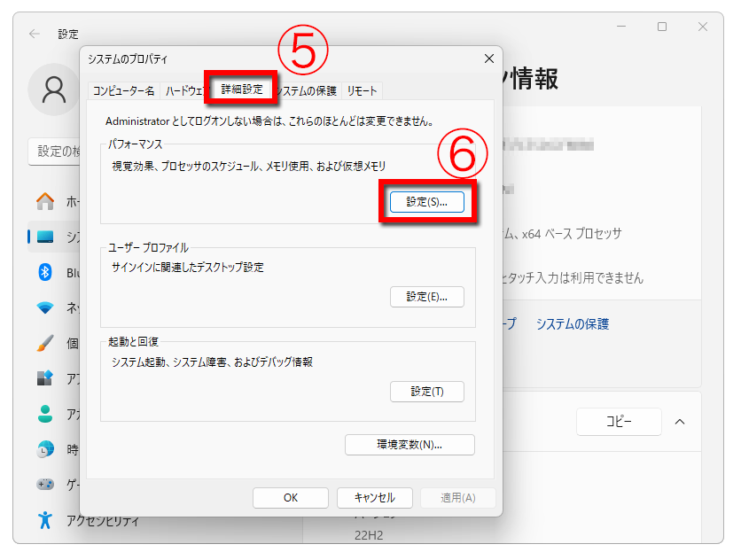This screenshot has width=741, height=560.
Task: Click the Network Wi-Fi icon in the sidebar
Action: (45, 307)
